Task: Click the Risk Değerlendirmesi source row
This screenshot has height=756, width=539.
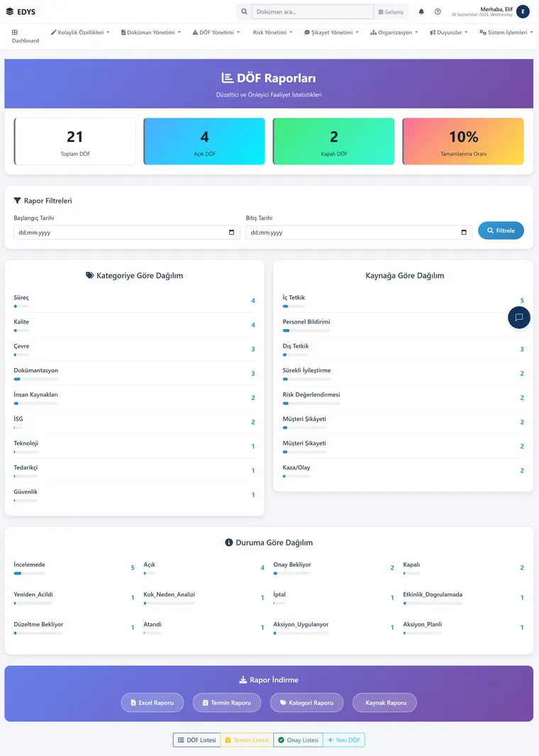Action: (x=403, y=398)
